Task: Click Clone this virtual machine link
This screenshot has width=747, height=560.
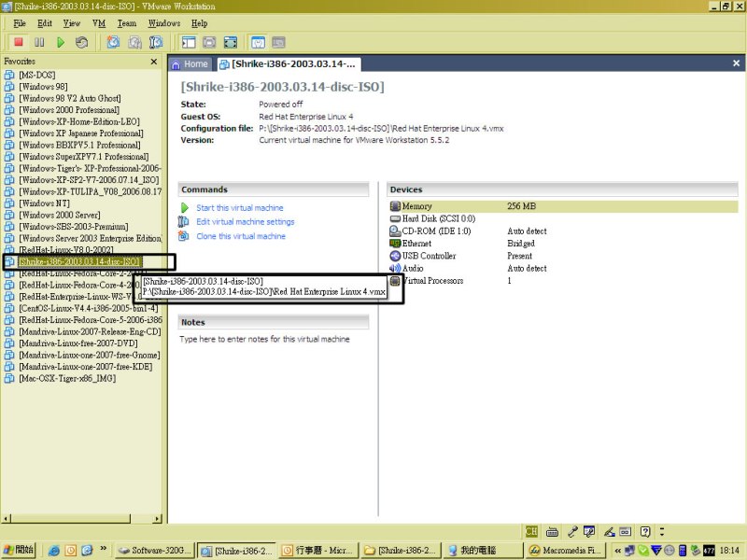Action: click(x=241, y=236)
